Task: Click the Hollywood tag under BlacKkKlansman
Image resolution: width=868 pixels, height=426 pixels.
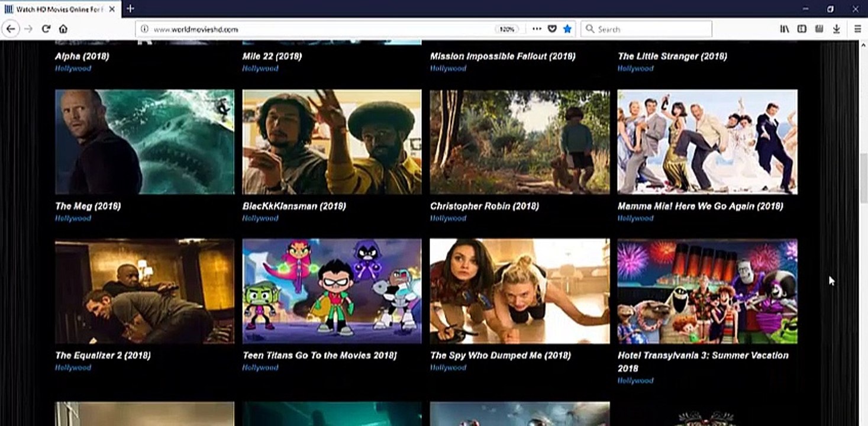Action: click(x=260, y=218)
